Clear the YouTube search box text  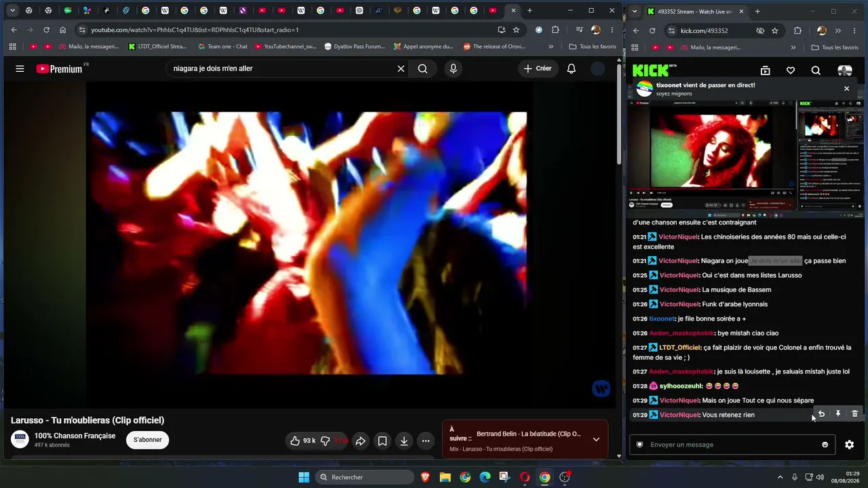click(x=401, y=68)
